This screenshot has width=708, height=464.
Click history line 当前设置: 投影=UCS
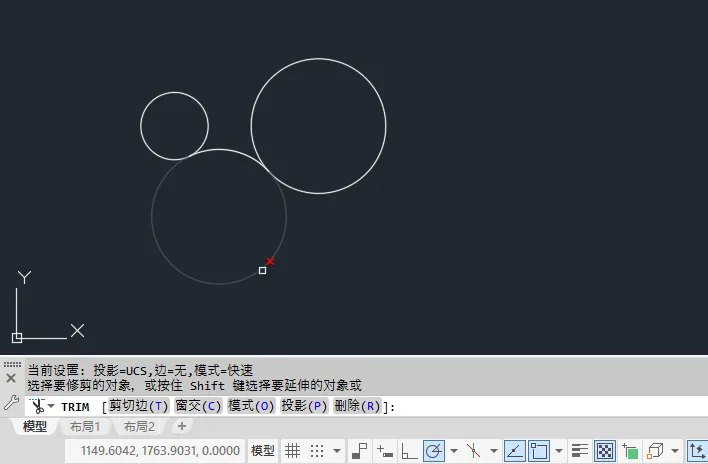click(x=140, y=371)
